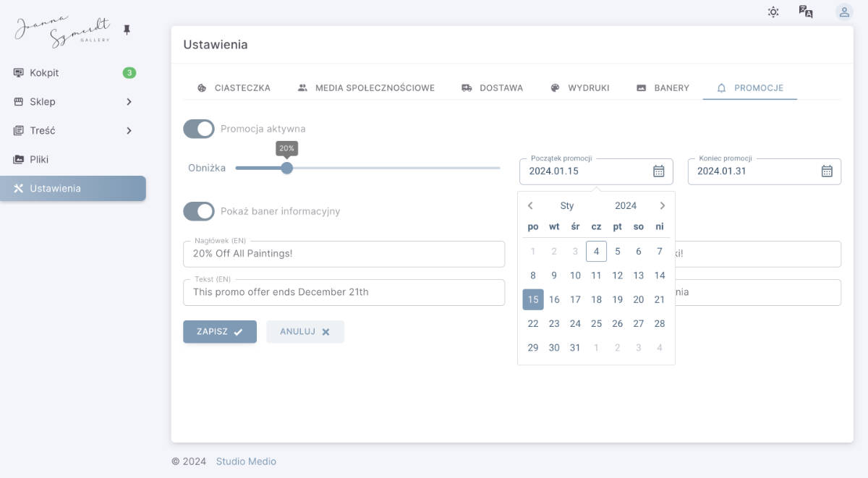Click the Sklep store icon

point(19,101)
